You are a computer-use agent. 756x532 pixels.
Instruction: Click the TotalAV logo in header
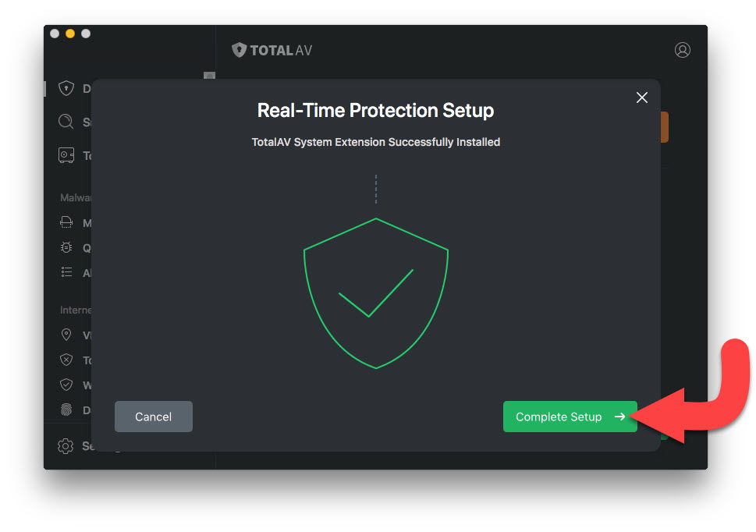coord(272,50)
